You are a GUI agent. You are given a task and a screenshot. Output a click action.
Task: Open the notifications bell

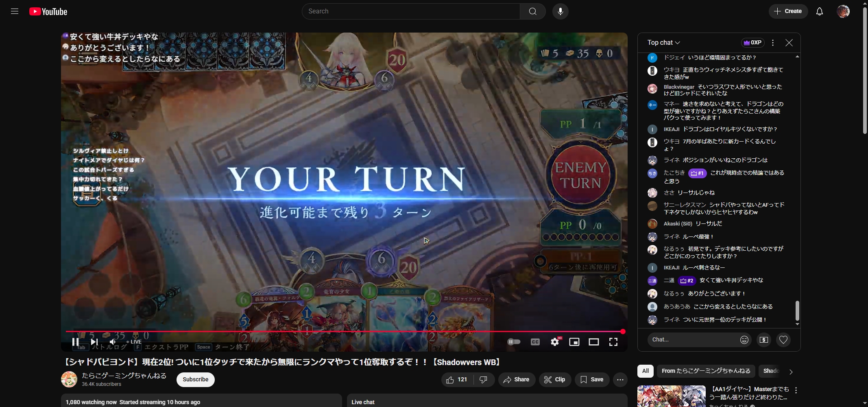click(x=819, y=11)
